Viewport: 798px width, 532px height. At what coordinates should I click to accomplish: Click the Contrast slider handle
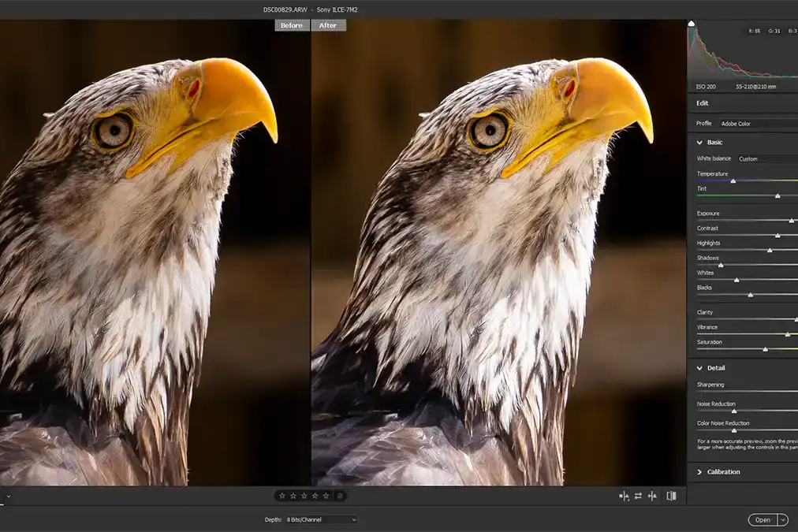(777, 236)
